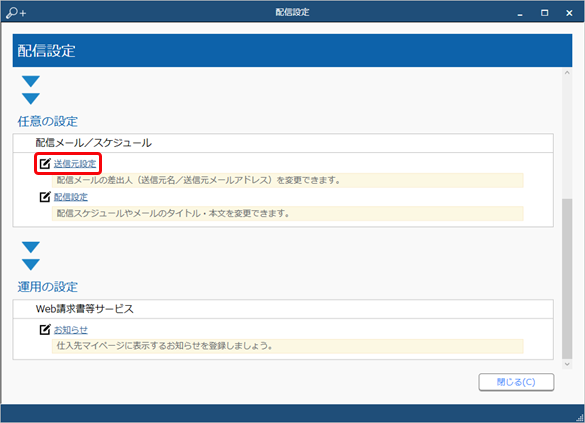This screenshot has height=423, width=585.
Task: Select the 任意の設定 section heading
Action: [x=47, y=121]
